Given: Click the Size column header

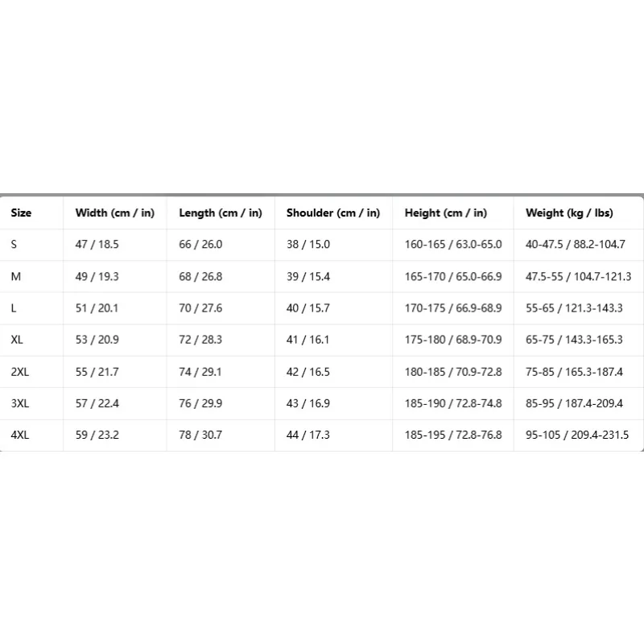Looking at the screenshot, I should click(x=21, y=213).
